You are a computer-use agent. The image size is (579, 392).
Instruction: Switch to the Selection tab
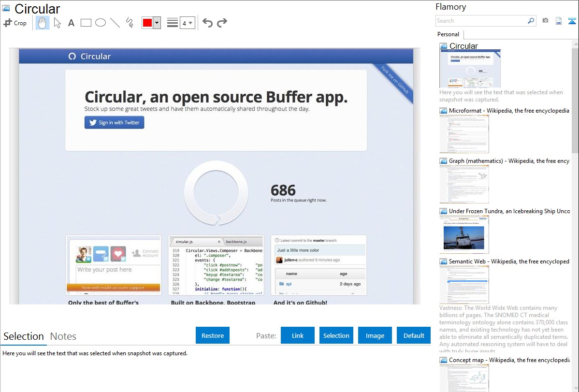tap(24, 336)
